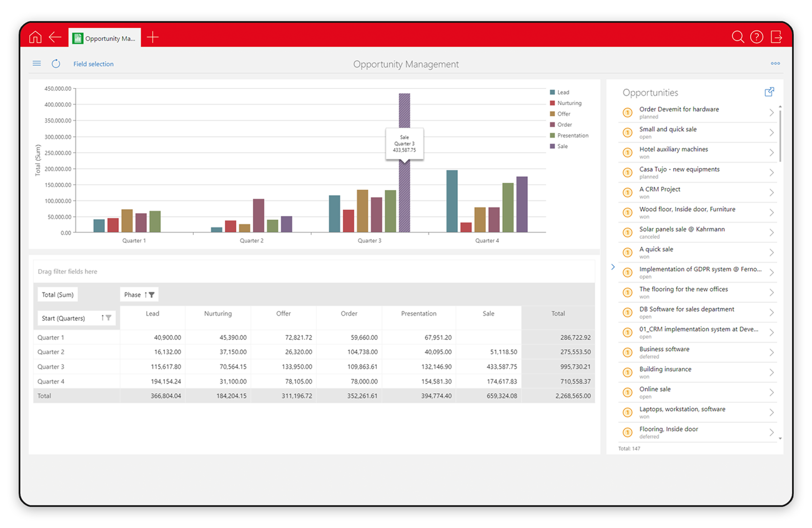Image resolution: width=812 pixels, height=528 pixels.
Task: Open search with magnifier icon
Action: (738, 37)
